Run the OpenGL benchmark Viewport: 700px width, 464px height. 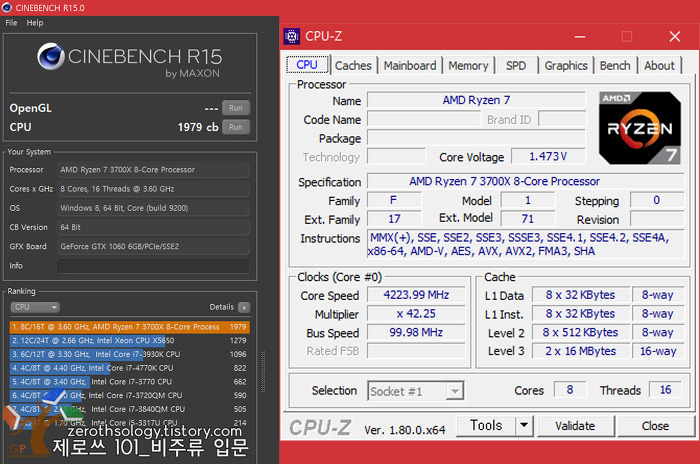tap(236, 108)
